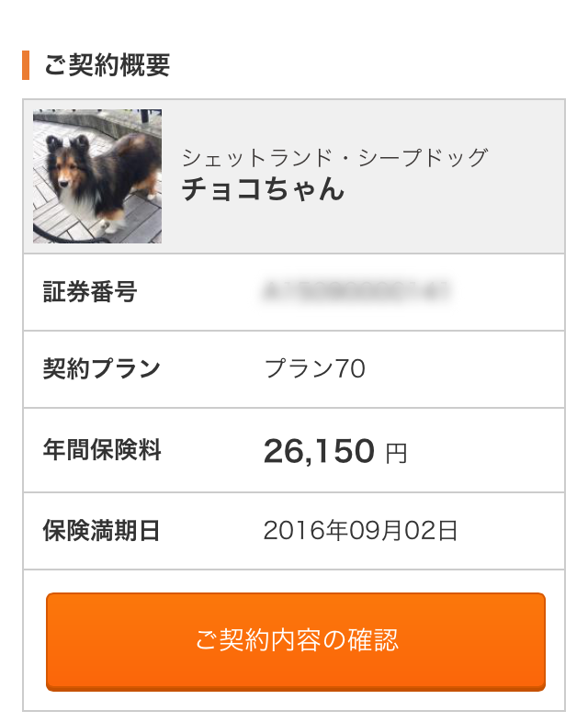
Task: Click the orange bar beside ご契約概要
Action: (x=26, y=65)
